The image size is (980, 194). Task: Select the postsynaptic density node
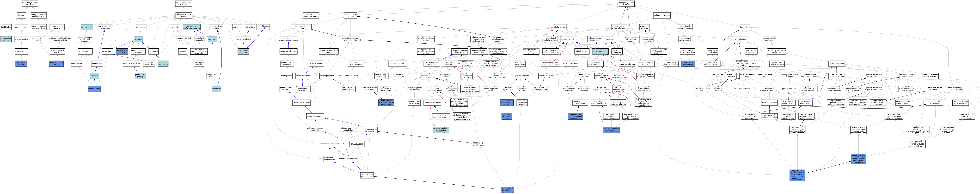[140, 76]
